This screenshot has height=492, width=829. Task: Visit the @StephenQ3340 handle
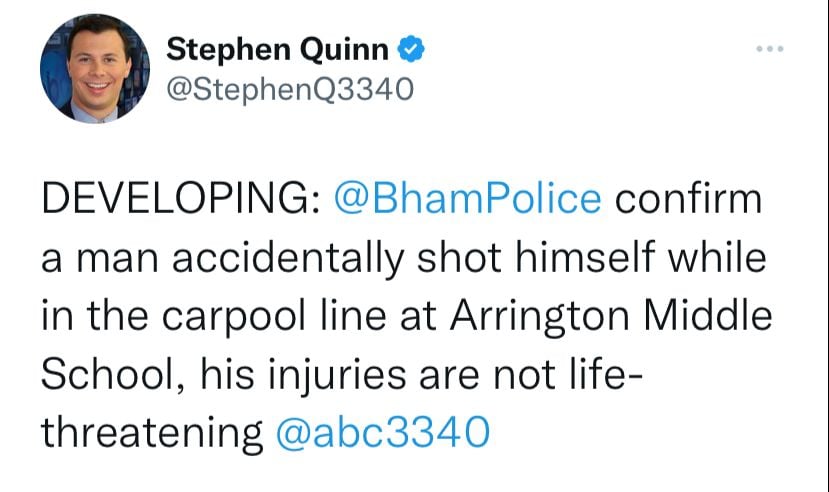[x=290, y=88]
